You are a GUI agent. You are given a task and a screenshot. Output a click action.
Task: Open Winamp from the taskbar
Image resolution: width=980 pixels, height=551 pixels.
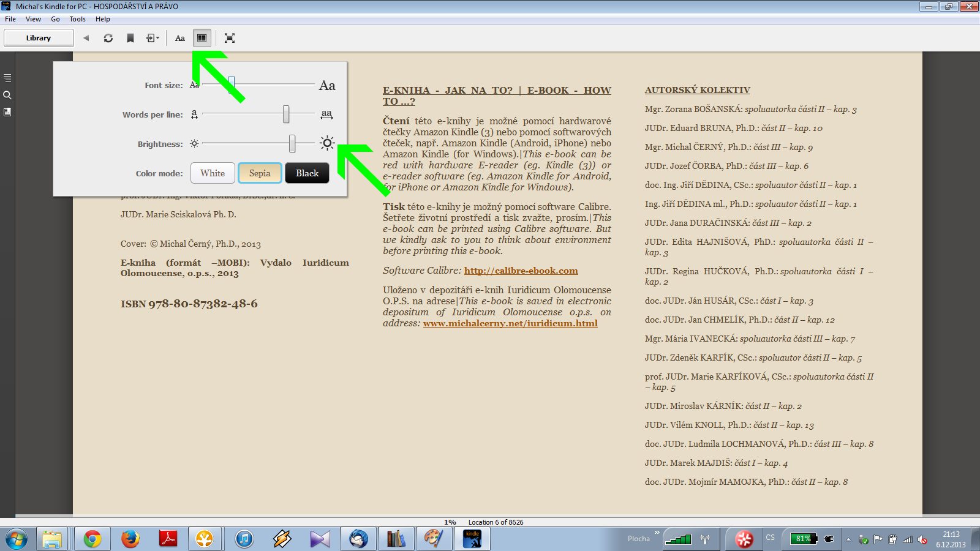tap(282, 539)
